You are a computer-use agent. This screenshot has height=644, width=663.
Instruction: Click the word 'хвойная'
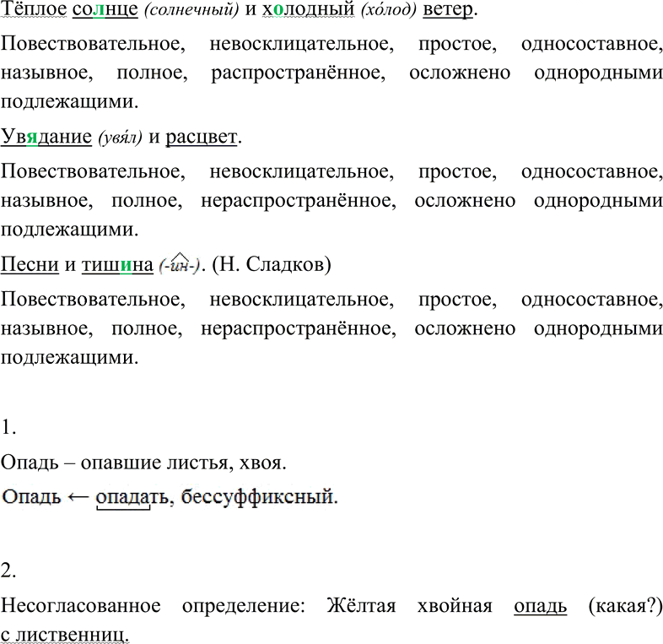[x=455, y=606]
